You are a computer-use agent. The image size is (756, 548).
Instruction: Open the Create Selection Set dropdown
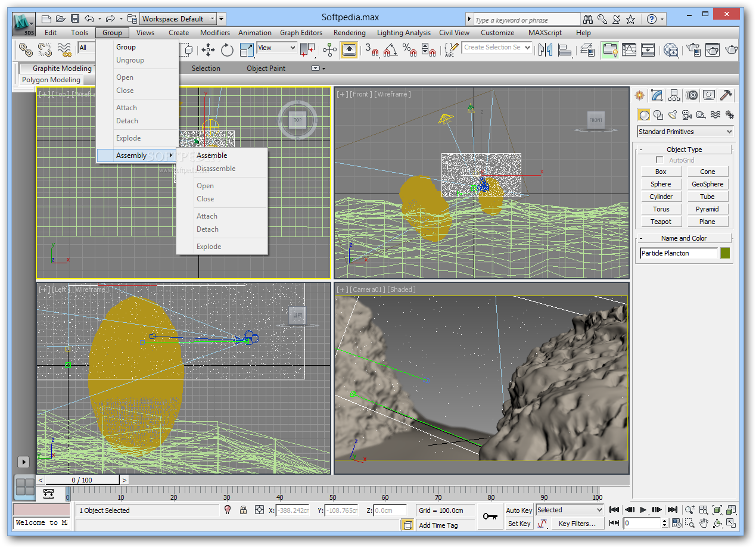click(497, 47)
